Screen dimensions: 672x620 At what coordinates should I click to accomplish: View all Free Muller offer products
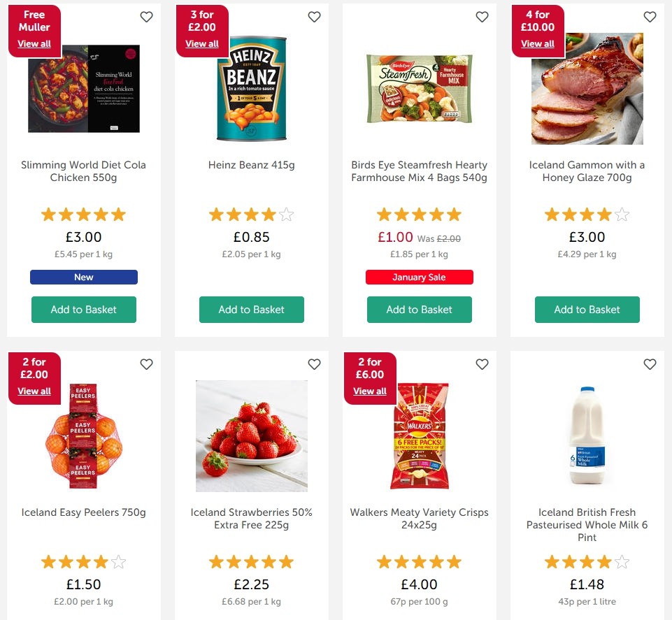pos(34,44)
